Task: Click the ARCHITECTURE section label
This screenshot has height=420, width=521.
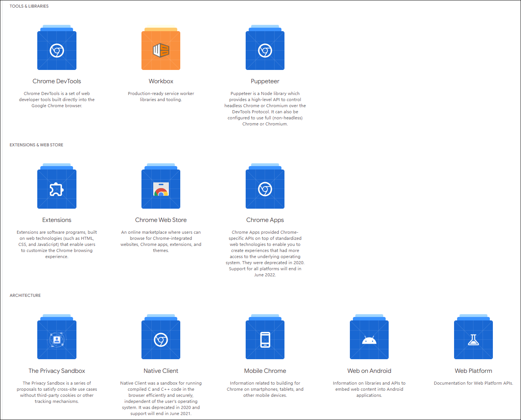Action: (25, 295)
